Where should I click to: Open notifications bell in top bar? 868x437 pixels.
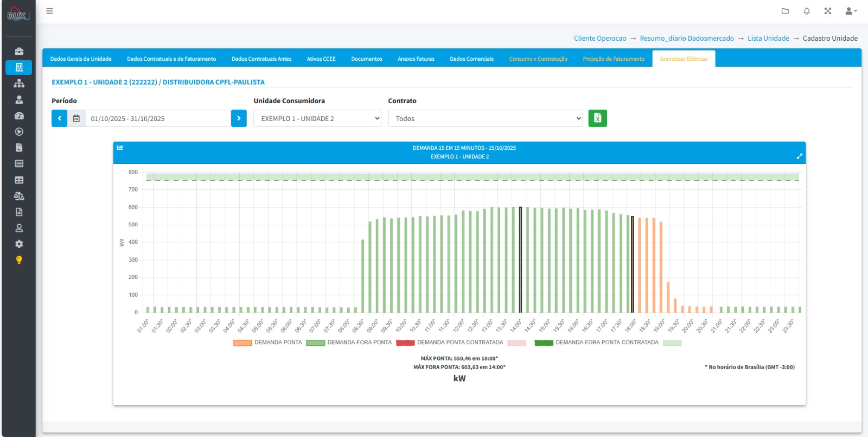[807, 11]
